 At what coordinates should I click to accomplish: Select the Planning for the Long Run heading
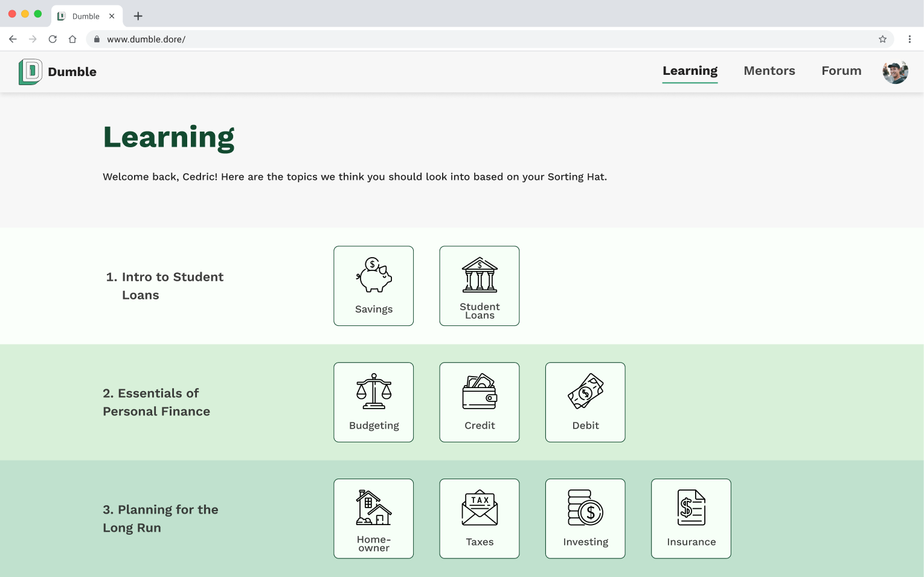(x=161, y=519)
